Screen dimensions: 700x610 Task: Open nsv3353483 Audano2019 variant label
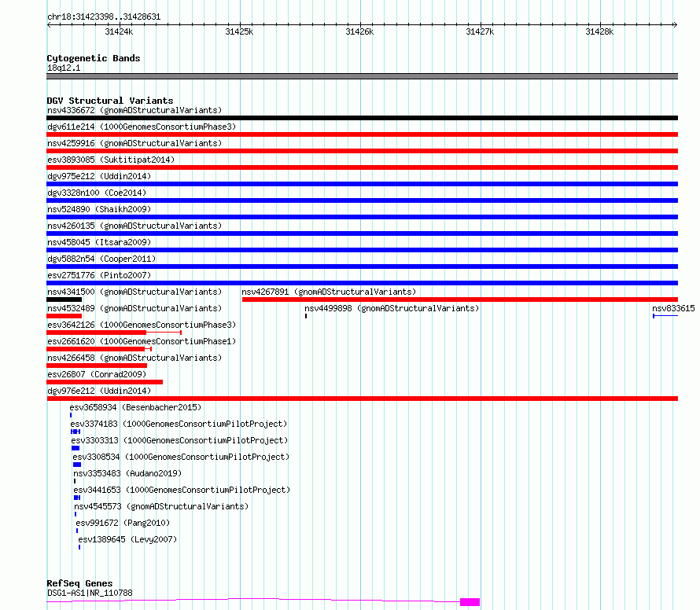click(127, 473)
